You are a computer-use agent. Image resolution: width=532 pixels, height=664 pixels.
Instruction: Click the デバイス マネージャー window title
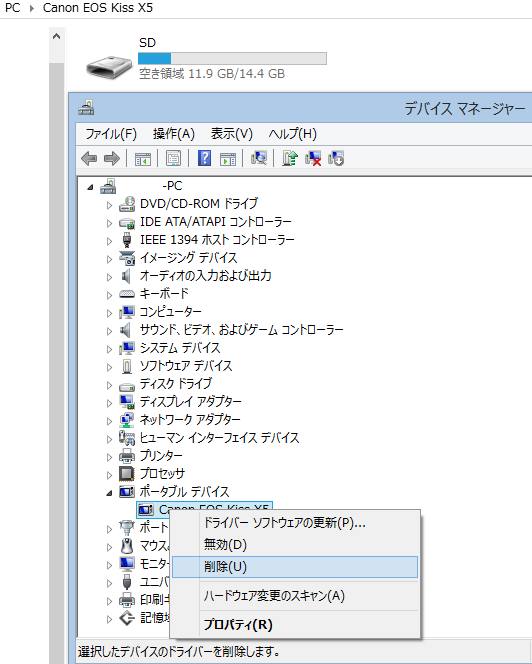coord(465,109)
